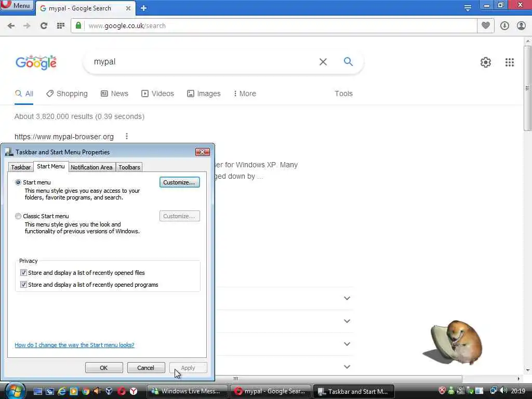This screenshot has height=399, width=532.
Task: Open the More search filters menu
Action: [245, 94]
